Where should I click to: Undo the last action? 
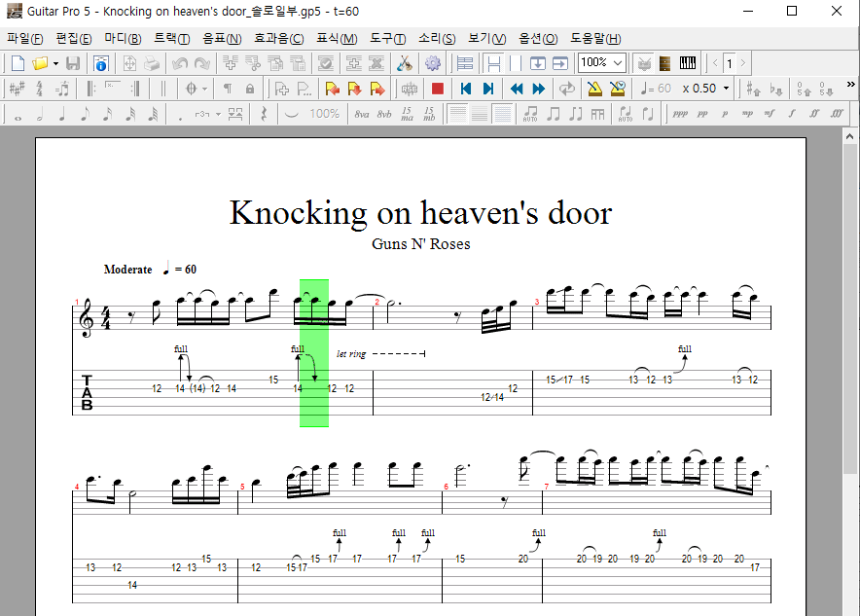[x=180, y=63]
